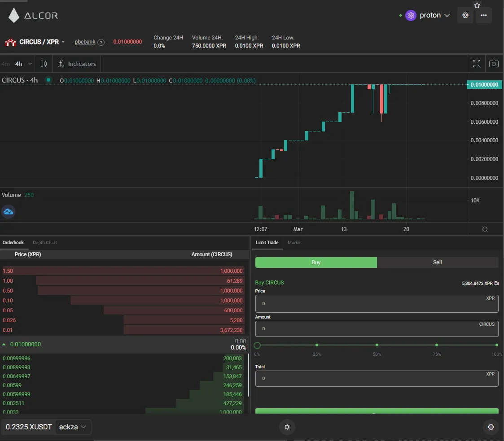Expand the CIRCUS / XPR pair selector
Screen dimensions: 504x441
(x=63, y=42)
